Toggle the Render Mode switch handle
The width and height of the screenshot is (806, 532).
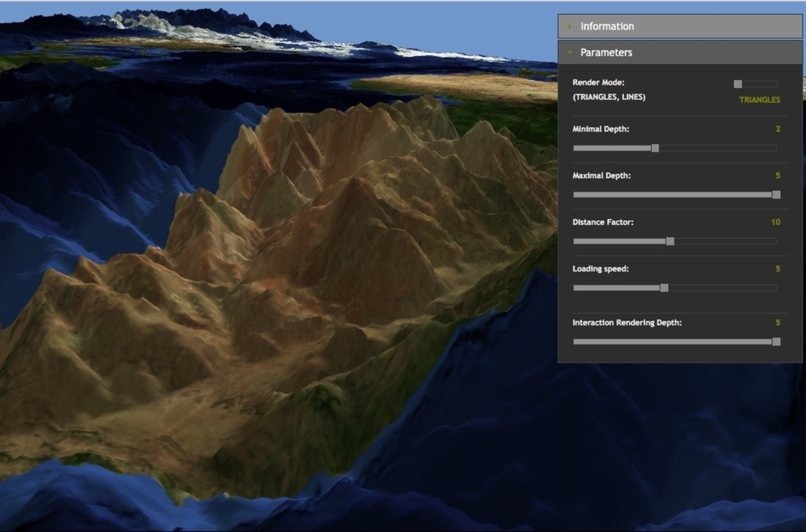[738, 84]
